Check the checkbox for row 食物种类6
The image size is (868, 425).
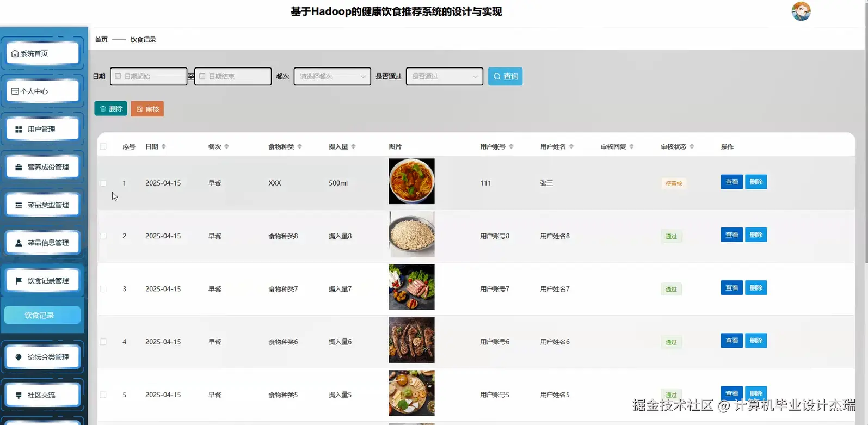(x=103, y=342)
